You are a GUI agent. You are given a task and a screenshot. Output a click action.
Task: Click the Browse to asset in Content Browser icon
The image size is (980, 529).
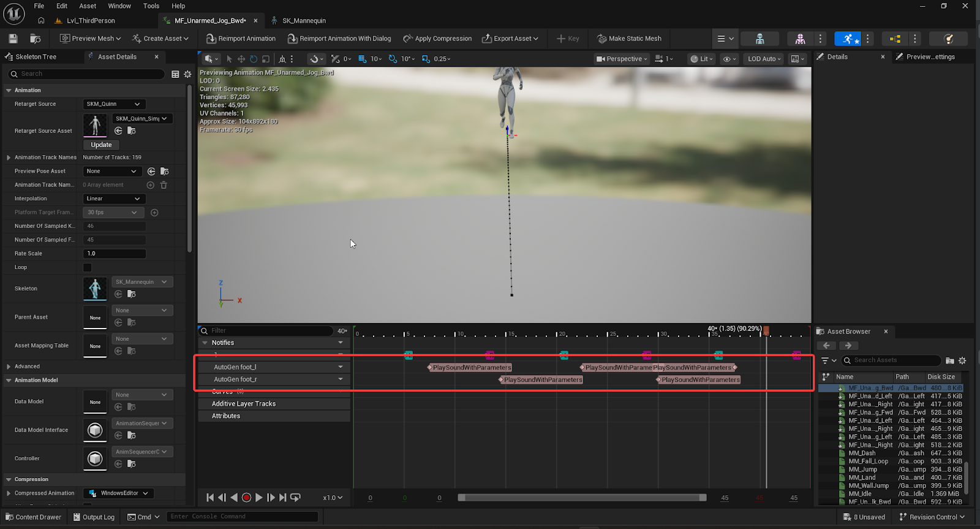tap(35, 39)
